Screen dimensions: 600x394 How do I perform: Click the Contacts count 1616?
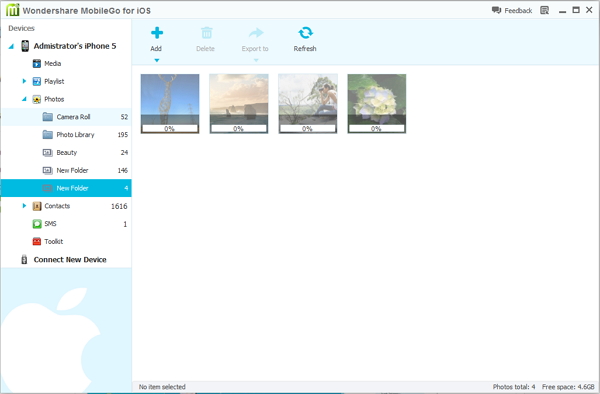point(119,206)
